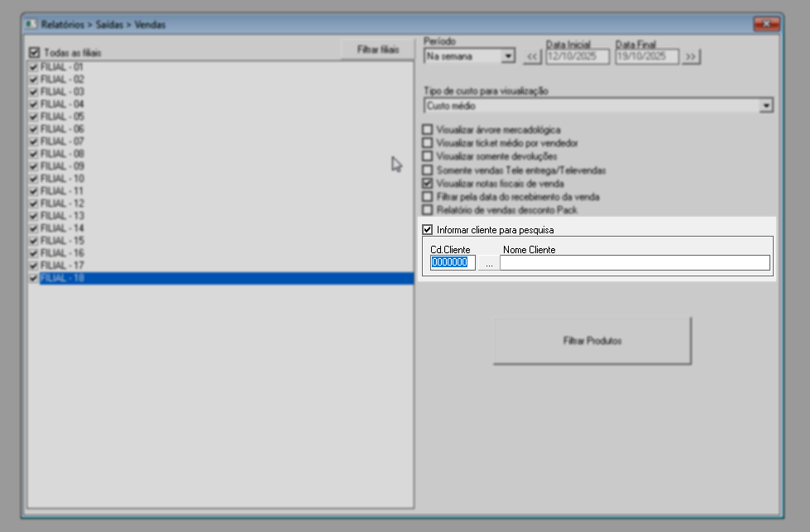This screenshot has height=532, width=810.
Task: Toggle the FILIAL - 09 checkbox
Action: pos(34,166)
